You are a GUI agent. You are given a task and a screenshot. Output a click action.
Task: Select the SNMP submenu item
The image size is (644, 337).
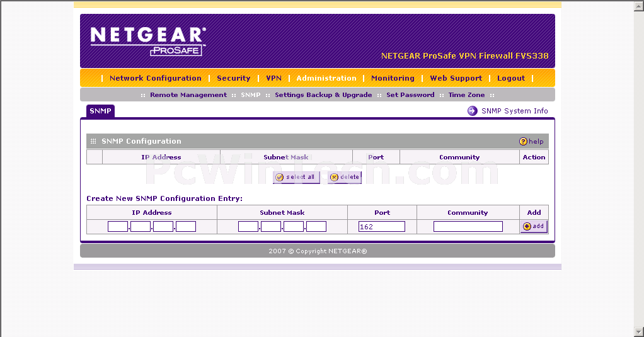pyautogui.click(x=251, y=95)
